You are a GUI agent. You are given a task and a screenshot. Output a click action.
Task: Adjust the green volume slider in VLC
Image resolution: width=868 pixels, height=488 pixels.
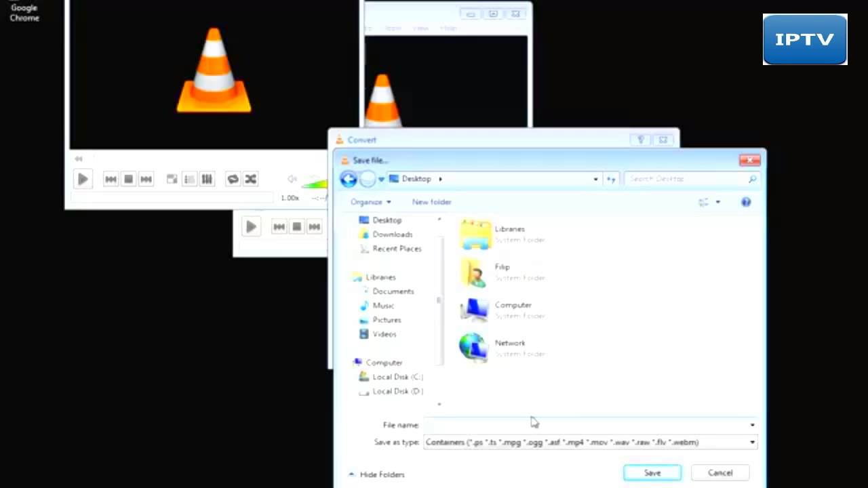315,182
